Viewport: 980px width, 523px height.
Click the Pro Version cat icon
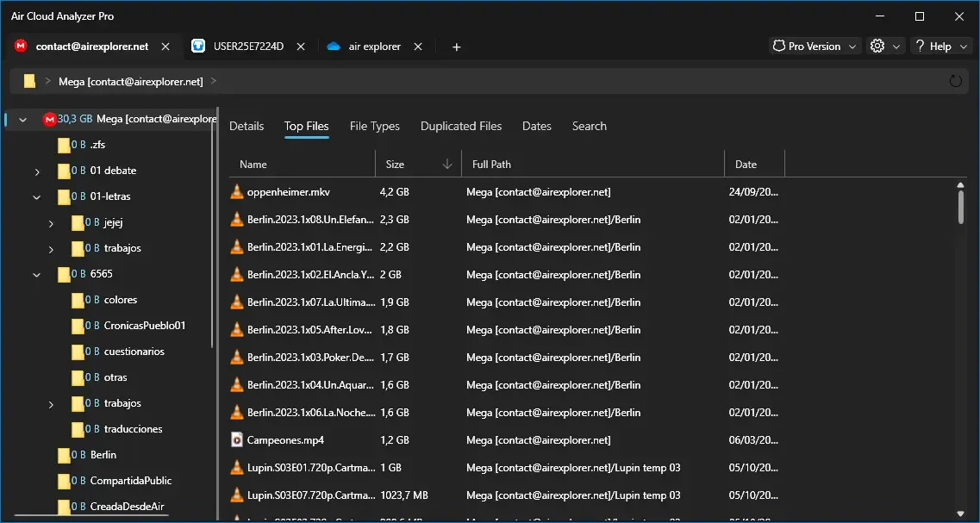point(779,47)
